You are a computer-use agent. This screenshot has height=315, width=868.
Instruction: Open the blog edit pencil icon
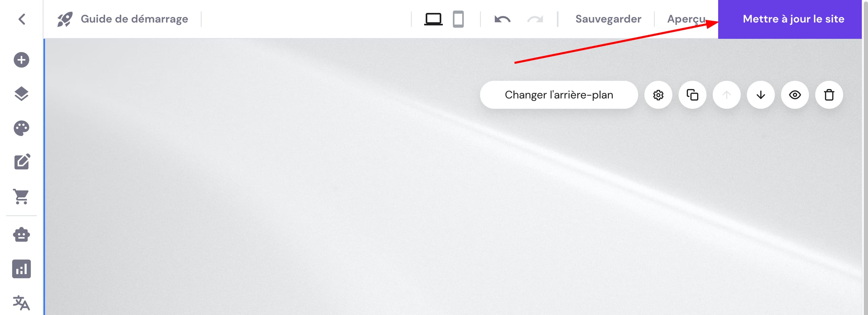[x=22, y=162]
